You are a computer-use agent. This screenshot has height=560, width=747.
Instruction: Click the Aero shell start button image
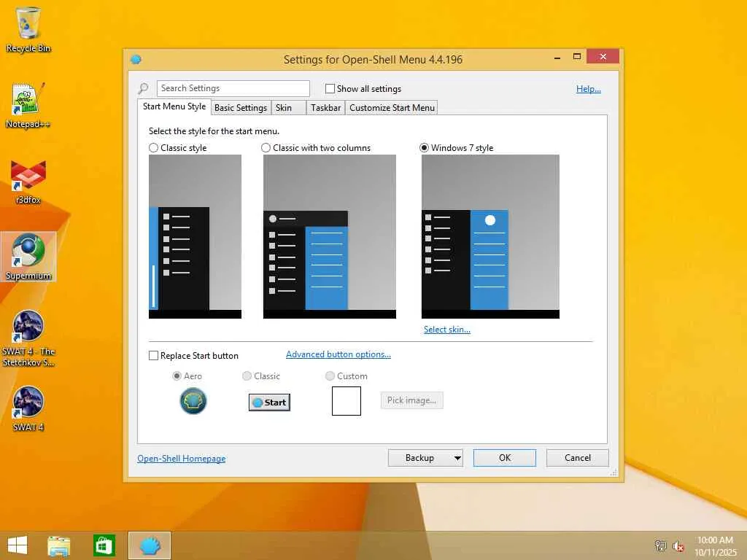click(193, 401)
